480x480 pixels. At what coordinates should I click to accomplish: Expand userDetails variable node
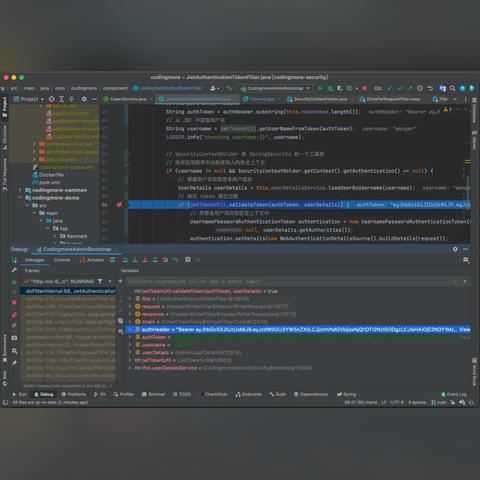pyautogui.click(x=130, y=352)
